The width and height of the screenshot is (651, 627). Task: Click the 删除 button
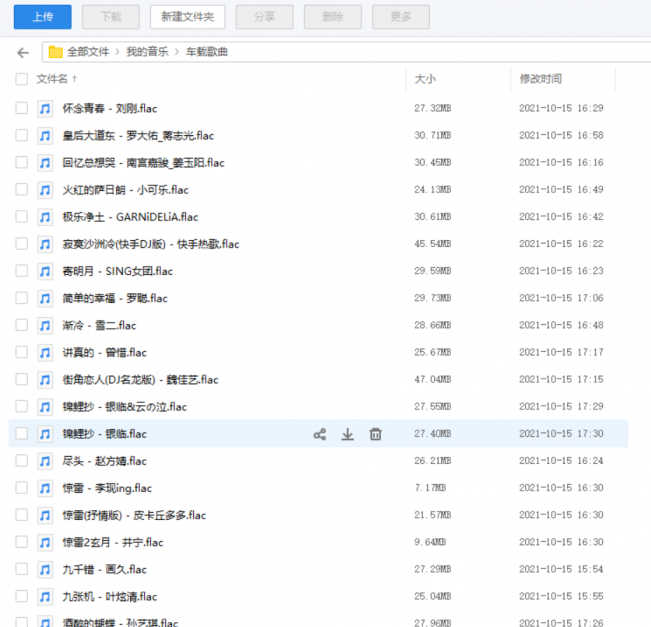333,17
